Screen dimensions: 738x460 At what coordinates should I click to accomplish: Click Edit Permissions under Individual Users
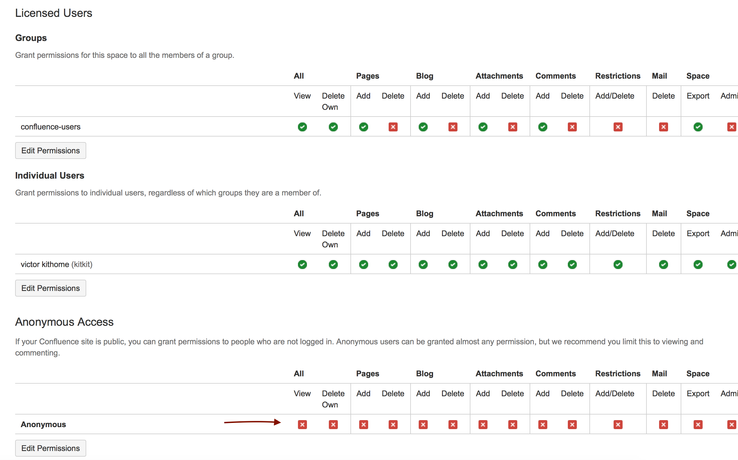[50, 288]
